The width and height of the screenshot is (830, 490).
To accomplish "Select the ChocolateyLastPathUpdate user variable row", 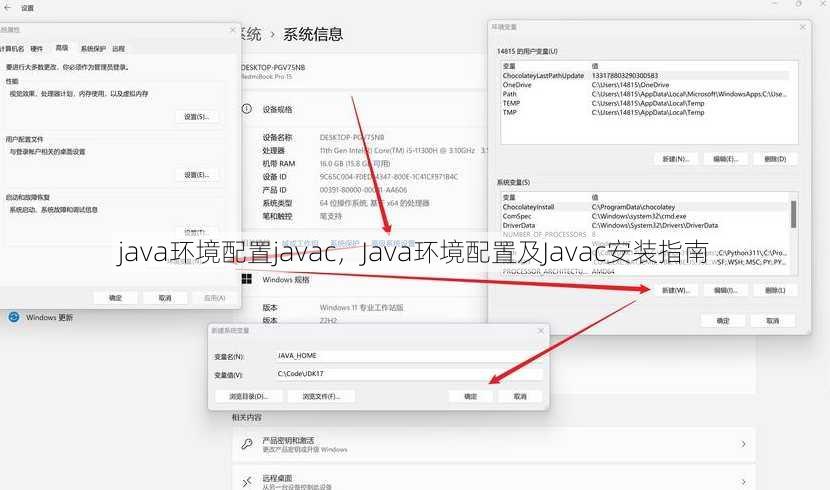I will [x=645, y=76].
